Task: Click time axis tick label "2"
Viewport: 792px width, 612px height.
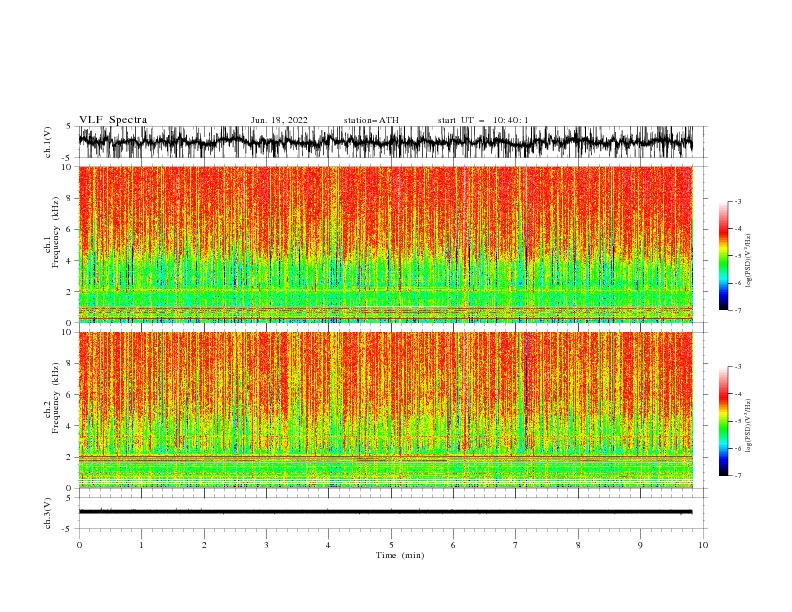Action: point(204,545)
